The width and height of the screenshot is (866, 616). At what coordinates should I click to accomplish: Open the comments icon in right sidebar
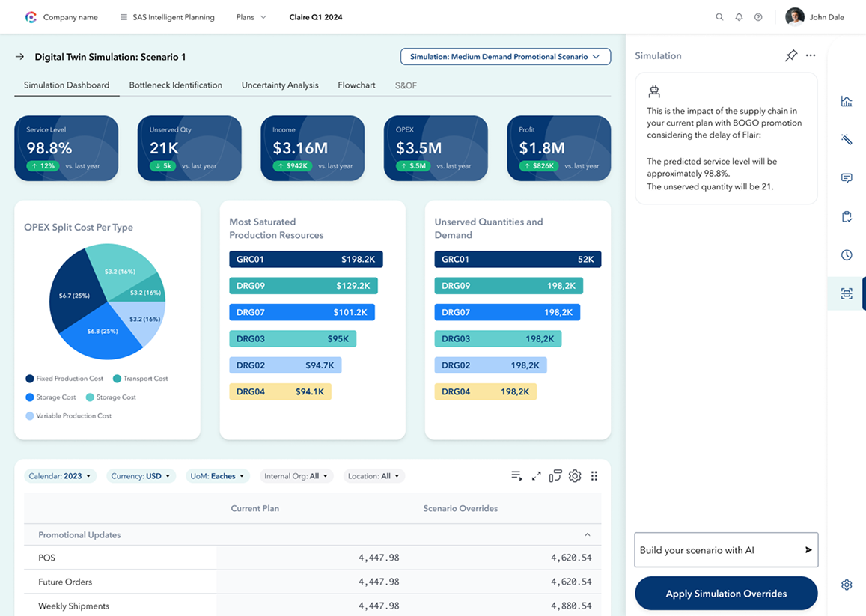click(x=846, y=178)
